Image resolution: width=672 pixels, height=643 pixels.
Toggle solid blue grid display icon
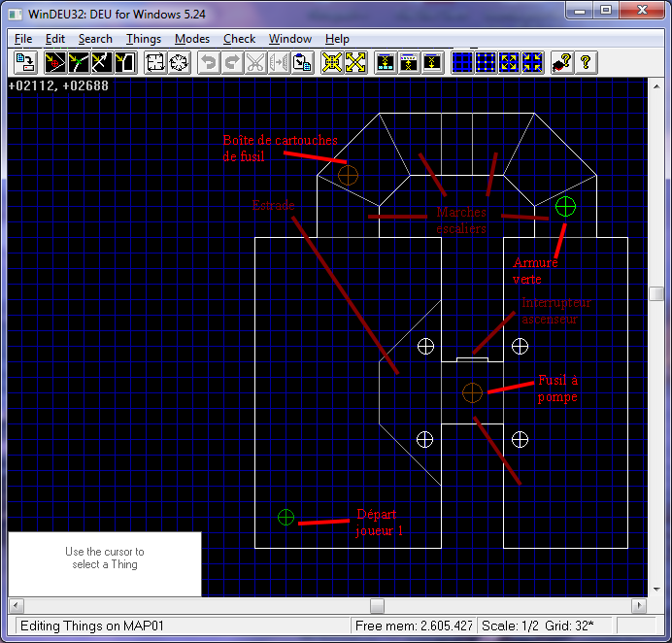point(462,62)
